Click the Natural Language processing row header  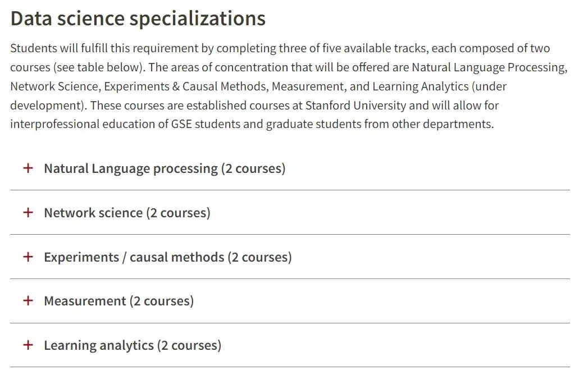tap(163, 168)
